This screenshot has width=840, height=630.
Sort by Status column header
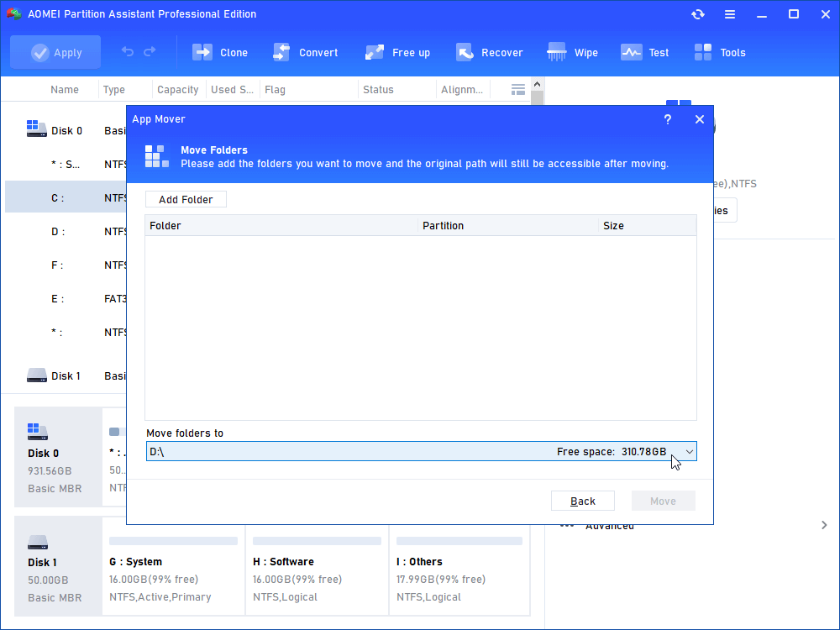378,90
